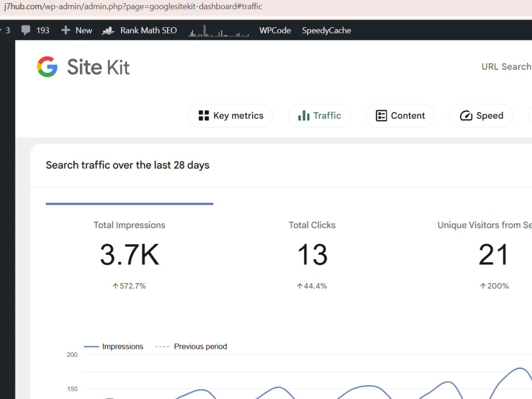Open the New content menu
This screenshot has width=532, height=399.
click(77, 30)
